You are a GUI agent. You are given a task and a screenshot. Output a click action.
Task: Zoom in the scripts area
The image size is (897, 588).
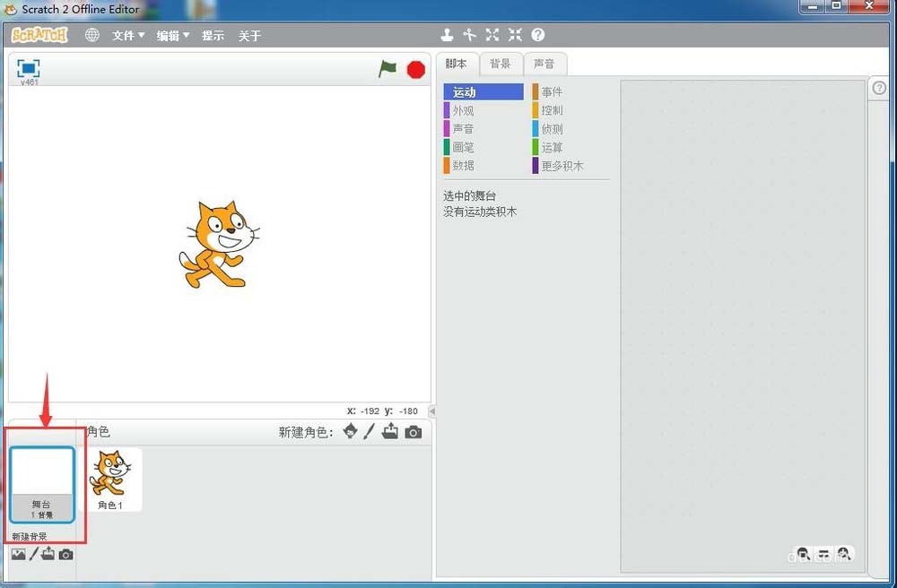(844, 554)
